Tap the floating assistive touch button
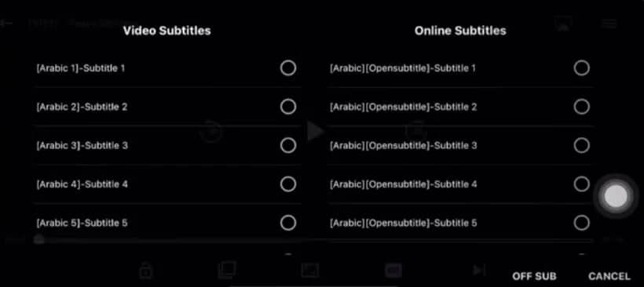The image size is (644, 287). [616, 196]
